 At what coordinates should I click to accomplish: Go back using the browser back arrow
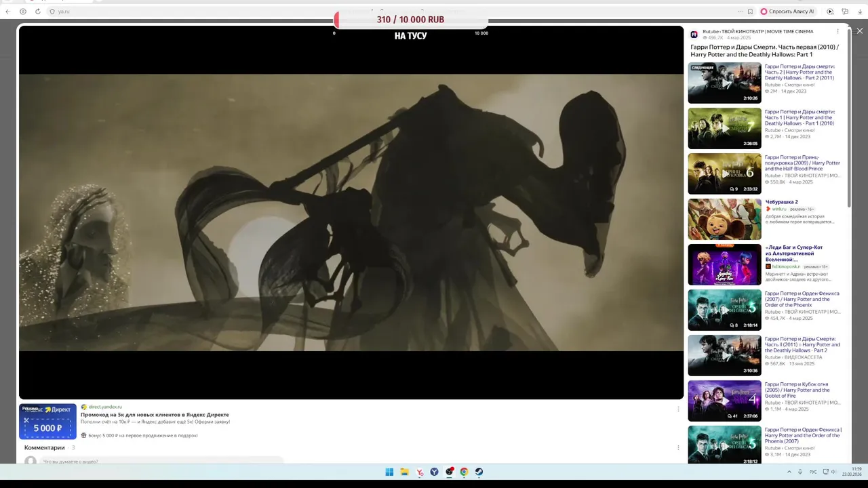pos(7,12)
